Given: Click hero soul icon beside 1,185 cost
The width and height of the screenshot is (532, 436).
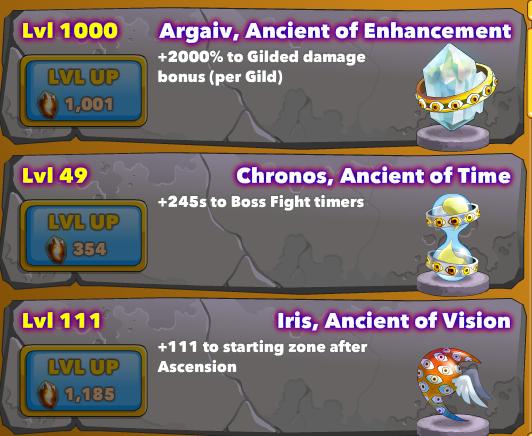Looking at the screenshot, I should click(49, 394).
